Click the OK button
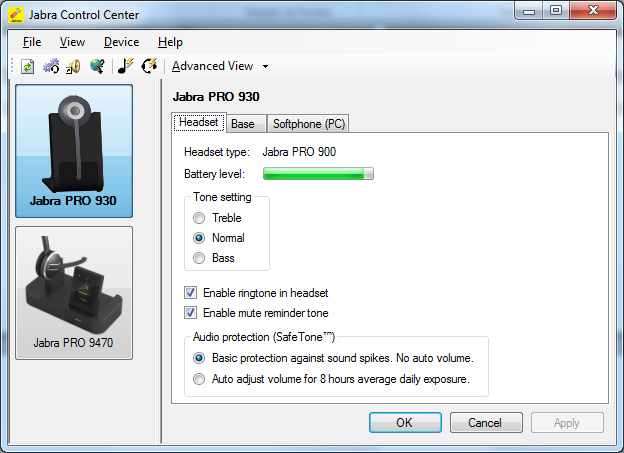 (x=405, y=422)
